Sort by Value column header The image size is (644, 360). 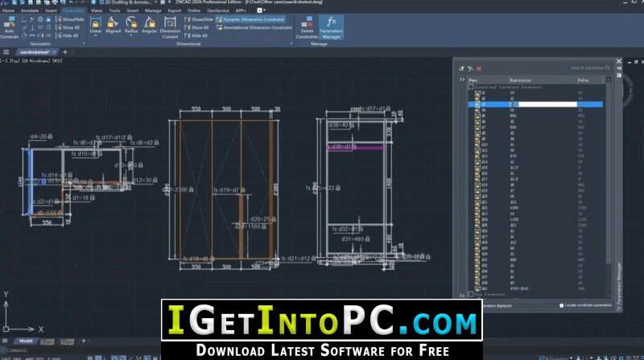(591, 81)
